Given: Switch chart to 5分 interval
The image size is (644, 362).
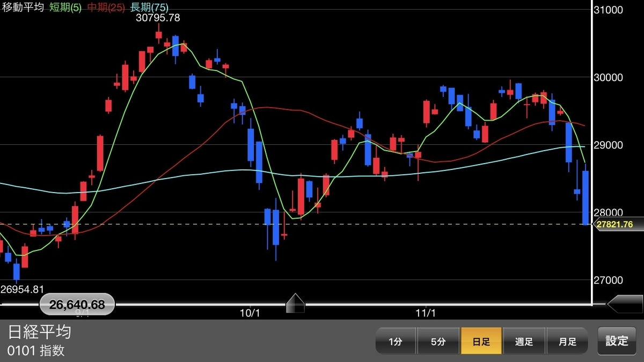Looking at the screenshot, I should (x=437, y=342).
